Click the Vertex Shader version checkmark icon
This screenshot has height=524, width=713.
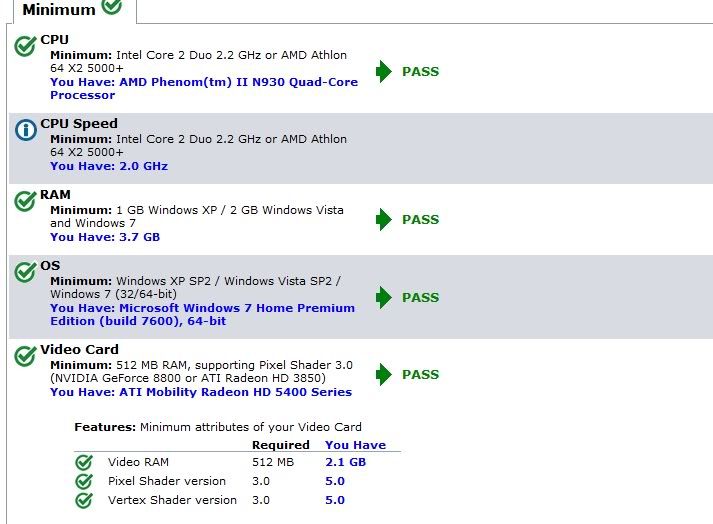[84, 500]
